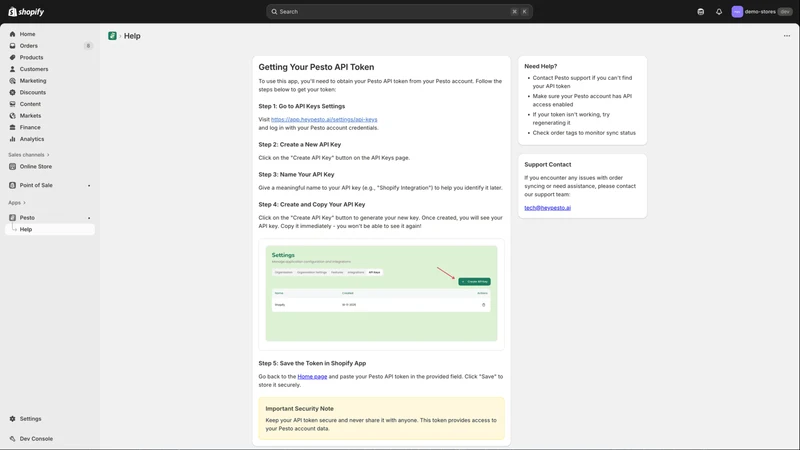
Task: Open the demo-stores account menu
Action: (762, 12)
